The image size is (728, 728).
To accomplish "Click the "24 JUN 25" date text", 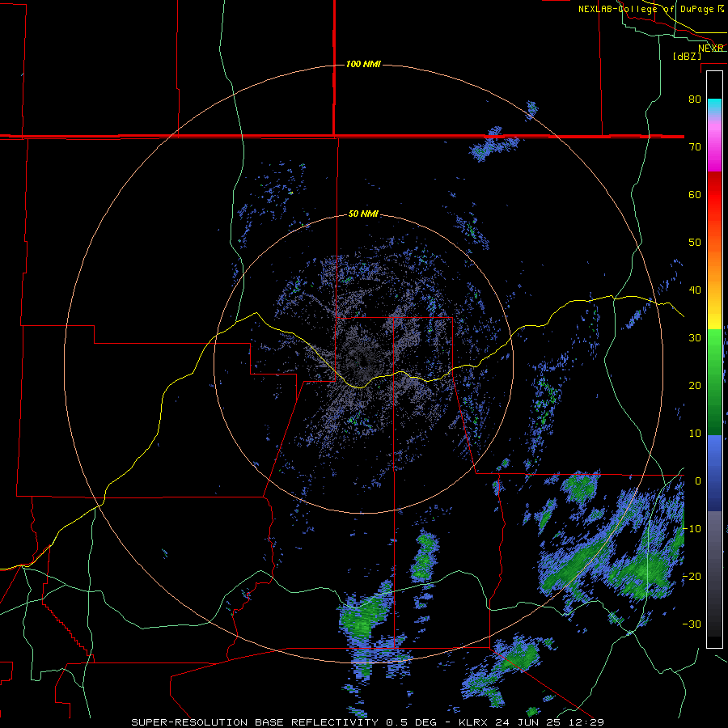I will tap(529, 722).
